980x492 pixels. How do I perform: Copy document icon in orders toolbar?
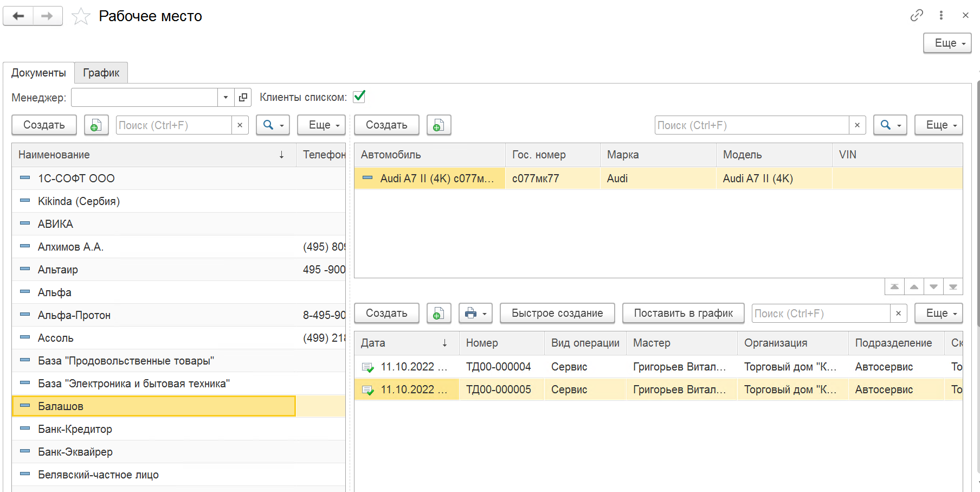point(439,314)
